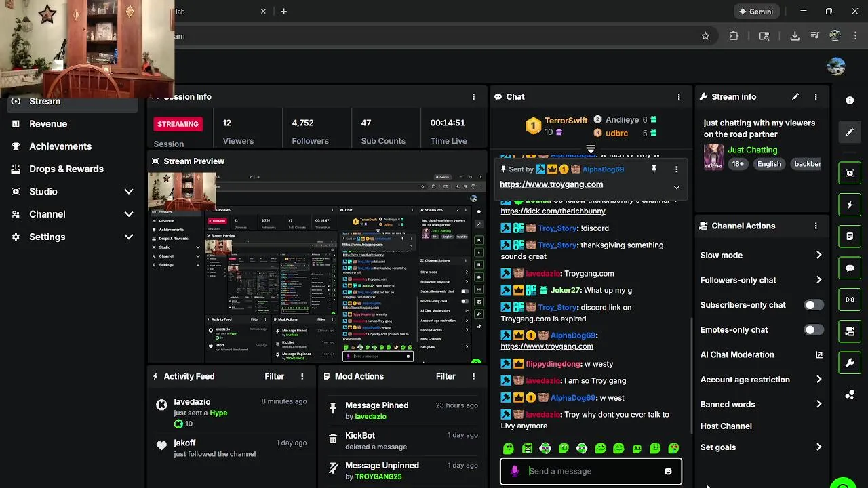
Task: Open Slow mode options arrow
Action: point(818,256)
